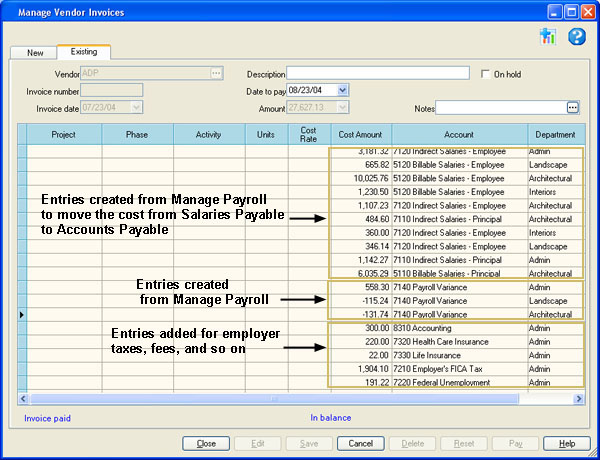Click into the Description text field
The height and width of the screenshot is (460, 600).
tap(378, 73)
